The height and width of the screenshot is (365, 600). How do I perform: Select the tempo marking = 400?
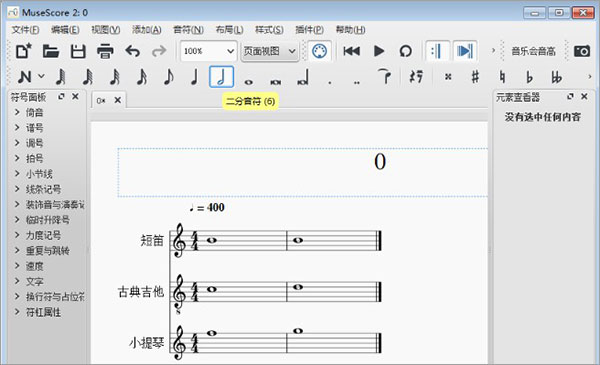coord(207,208)
